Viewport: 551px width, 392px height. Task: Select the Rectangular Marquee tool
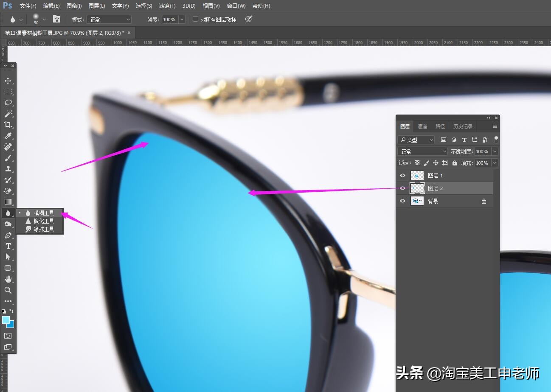click(8, 92)
